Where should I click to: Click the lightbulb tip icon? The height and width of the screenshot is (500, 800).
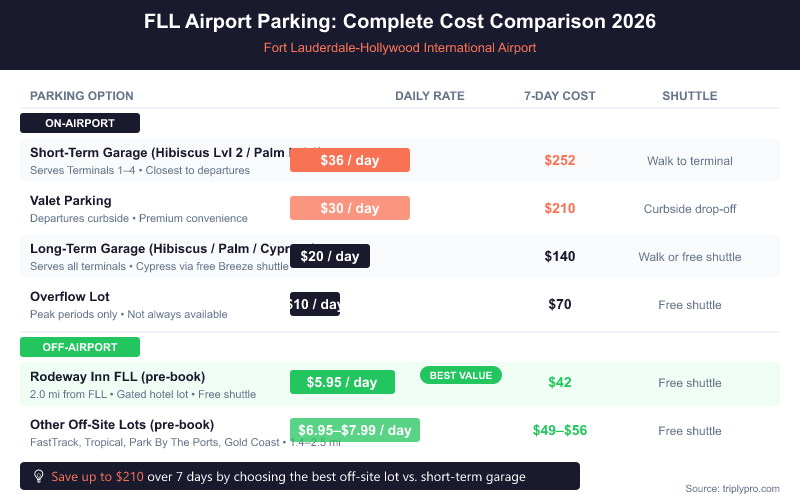[x=39, y=476]
